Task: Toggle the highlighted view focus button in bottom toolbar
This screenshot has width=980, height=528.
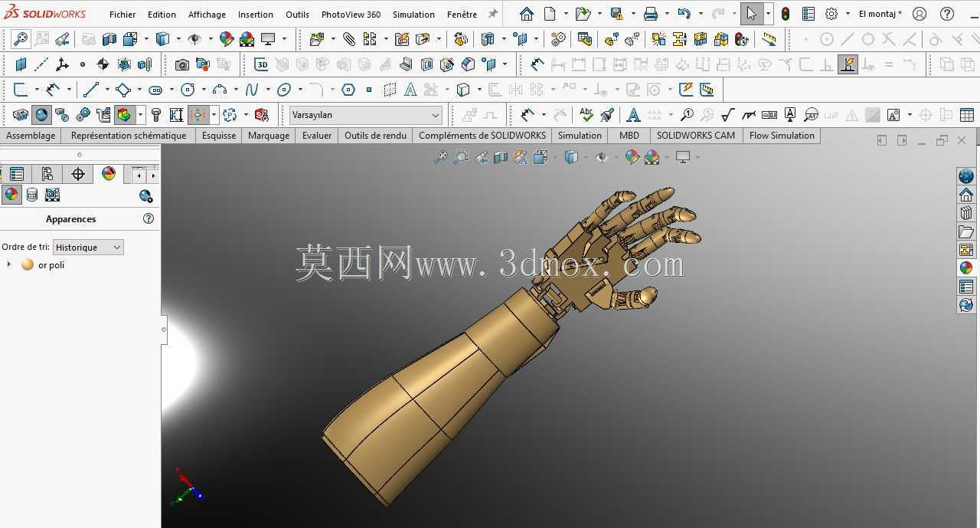Action: tap(198, 115)
